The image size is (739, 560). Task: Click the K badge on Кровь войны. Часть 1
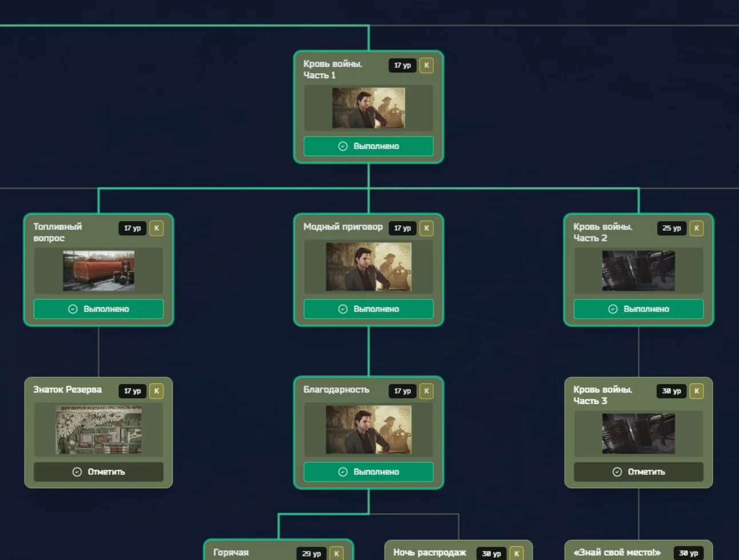click(x=426, y=65)
